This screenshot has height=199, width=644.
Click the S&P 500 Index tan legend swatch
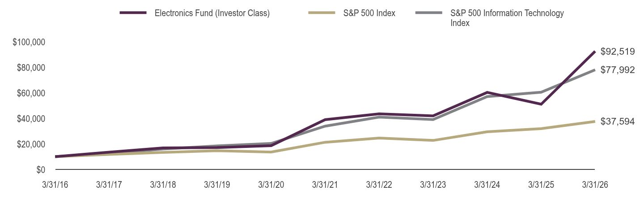point(322,13)
